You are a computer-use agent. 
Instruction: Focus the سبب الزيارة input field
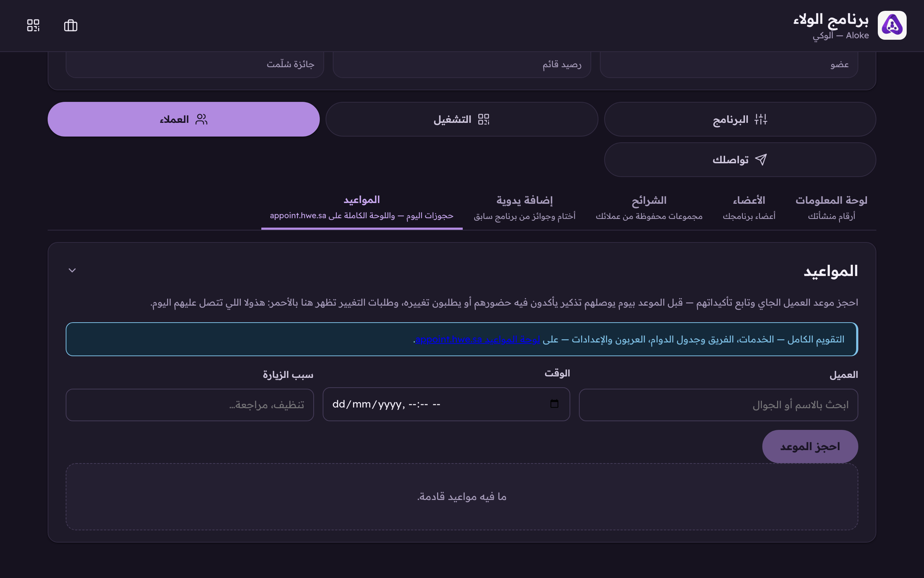pyautogui.click(x=190, y=405)
